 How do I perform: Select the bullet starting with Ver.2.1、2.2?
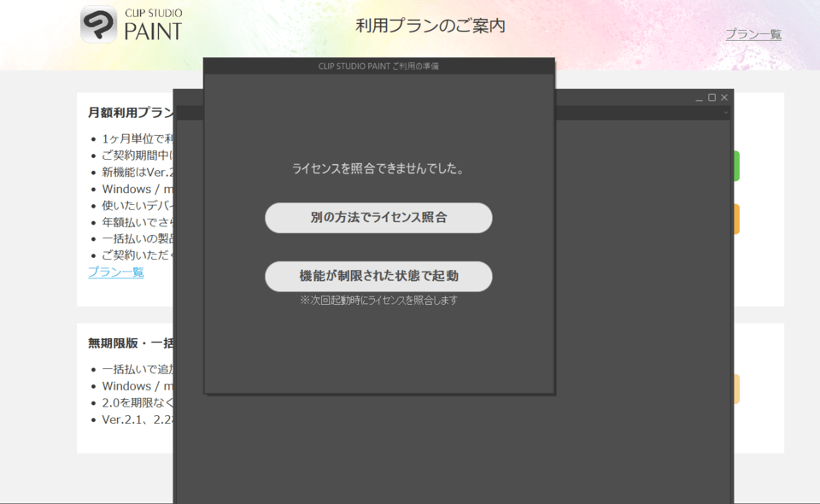click(x=138, y=419)
